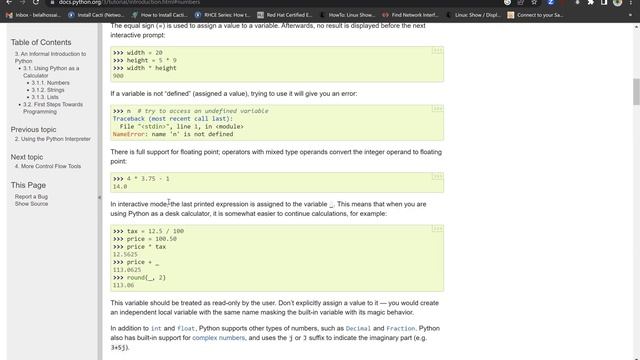
Task: Reload the page with the browser refresh icon
Action: pos(36,2)
